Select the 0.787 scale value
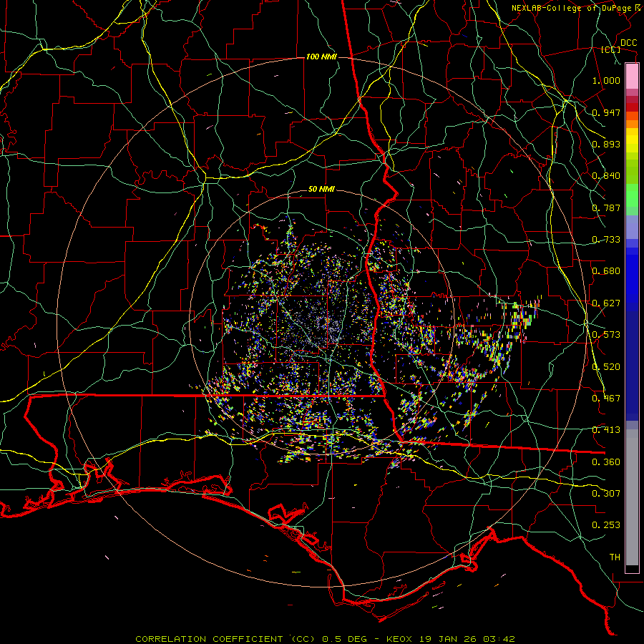 606,208
